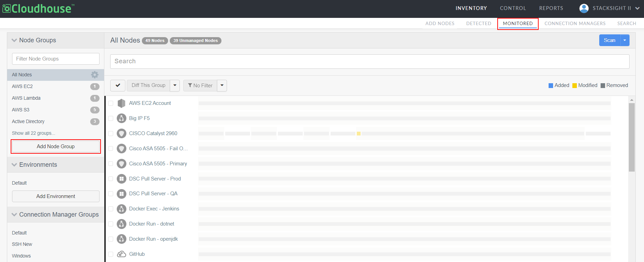The image size is (644, 262).
Task: Click the Docker Run dotnet Linux icon
Action: tap(121, 224)
